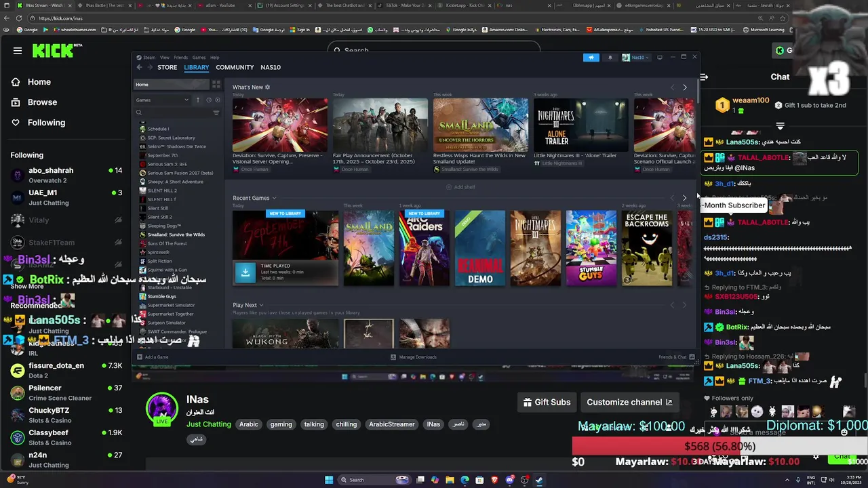Image resolution: width=868 pixels, height=488 pixels.
Task: Select Sons Of The Forest in list
Action: 167,243
